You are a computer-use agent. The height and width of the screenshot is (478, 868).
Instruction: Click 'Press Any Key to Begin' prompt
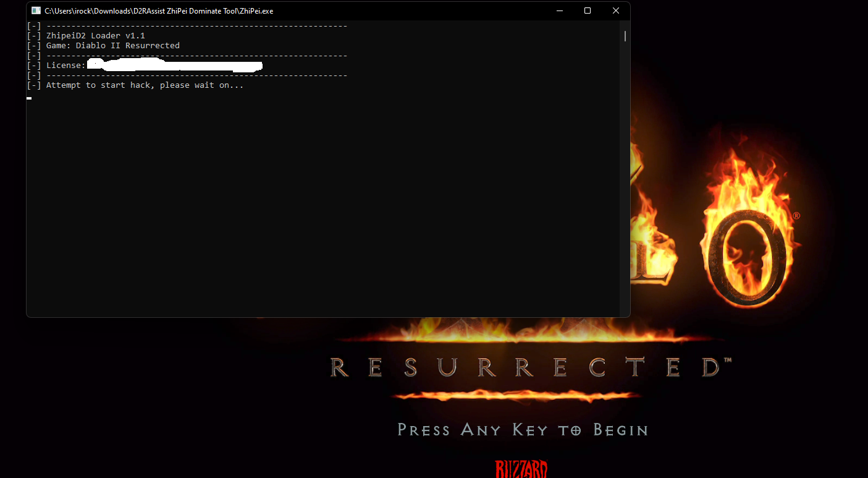[522, 430]
